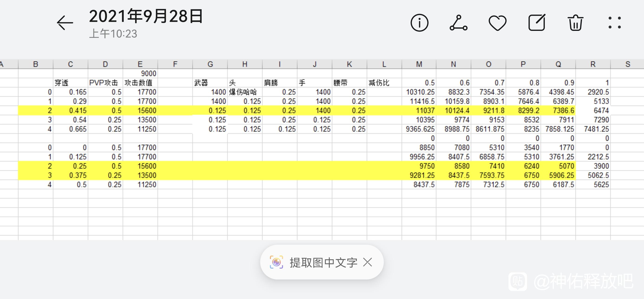Click cell with value 9956.25
This screenshot has width=644, height=299.
point(419,157)
